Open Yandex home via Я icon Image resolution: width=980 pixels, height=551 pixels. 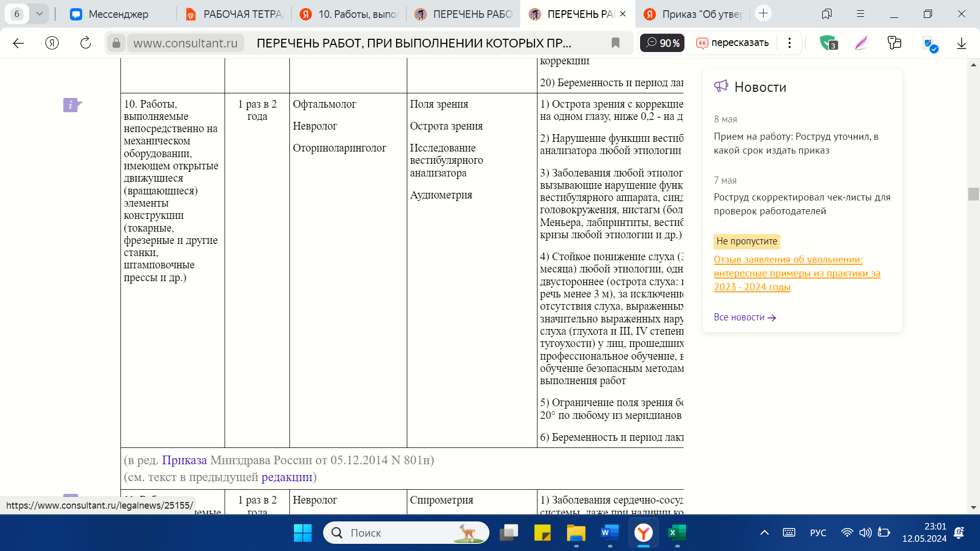[52, 43]
